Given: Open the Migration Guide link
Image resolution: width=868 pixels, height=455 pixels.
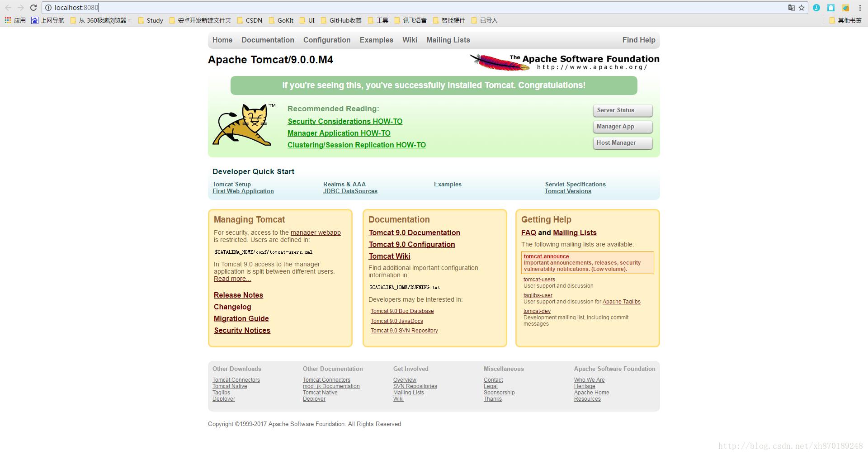Looking at the screenshot, I should click(241, 318).
